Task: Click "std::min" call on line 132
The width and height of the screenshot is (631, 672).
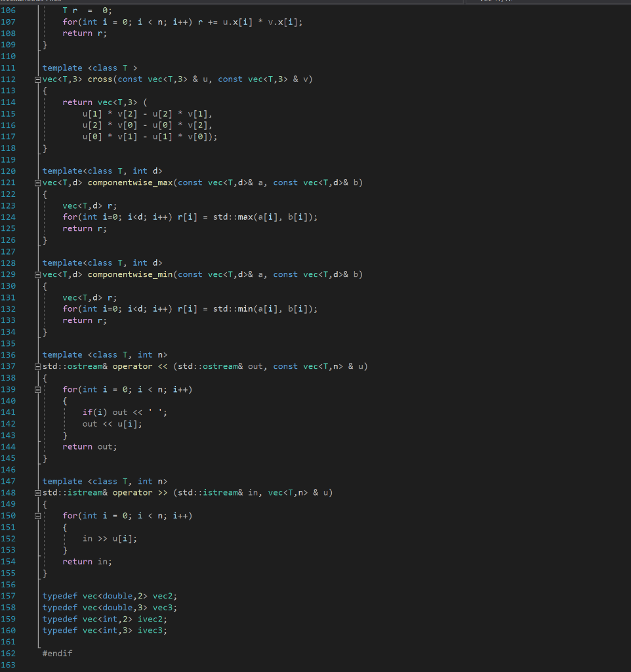Action: 233,309
